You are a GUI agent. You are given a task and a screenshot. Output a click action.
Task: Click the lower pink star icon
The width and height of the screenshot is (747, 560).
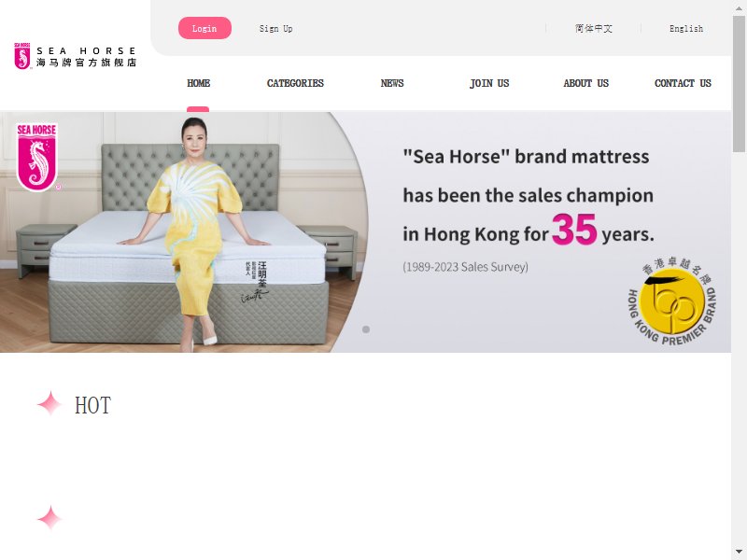point(49,518)
